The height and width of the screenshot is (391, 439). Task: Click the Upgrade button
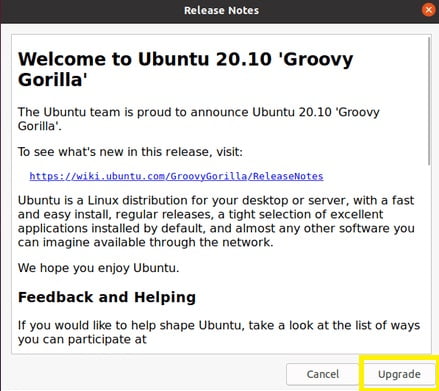click(399, 374)
